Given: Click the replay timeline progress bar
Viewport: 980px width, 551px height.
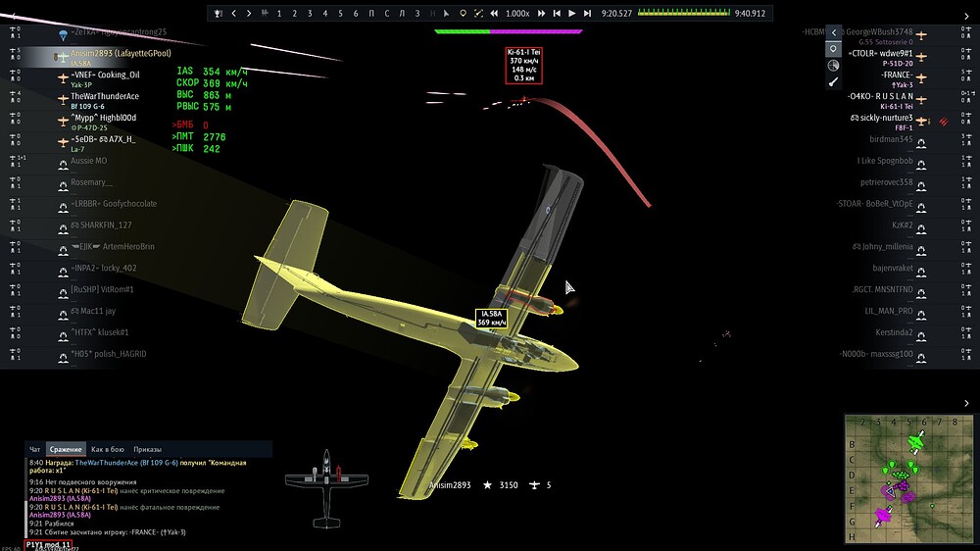Looking at the screenshot, I should tap(684, 13).
